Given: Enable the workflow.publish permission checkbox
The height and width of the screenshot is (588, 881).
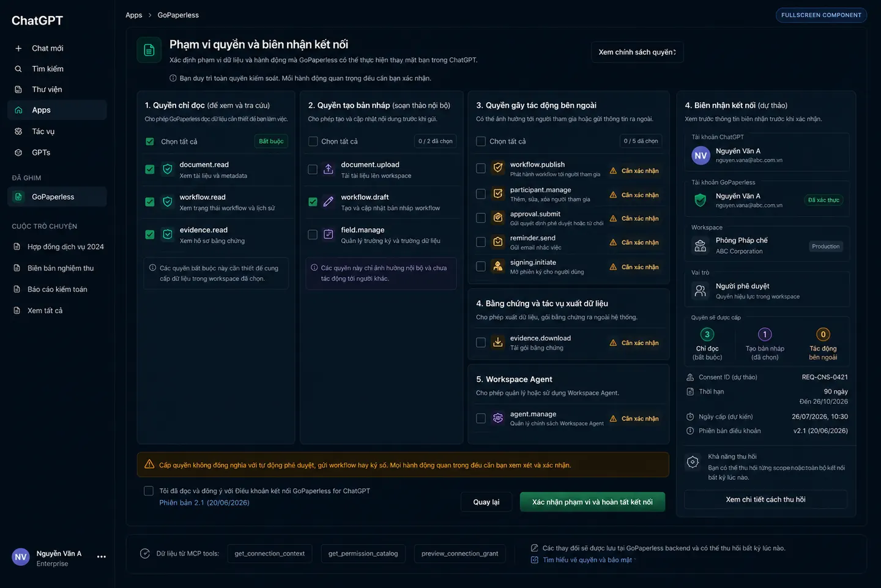Looking at the screenshot, I should (481, 168).
